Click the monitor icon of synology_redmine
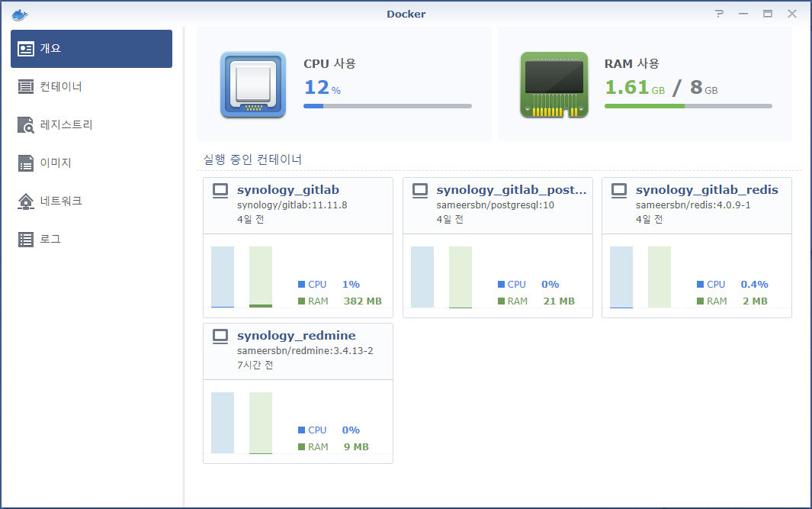The height and width of the screenshot is (509, 812). (x=220, y=337)
